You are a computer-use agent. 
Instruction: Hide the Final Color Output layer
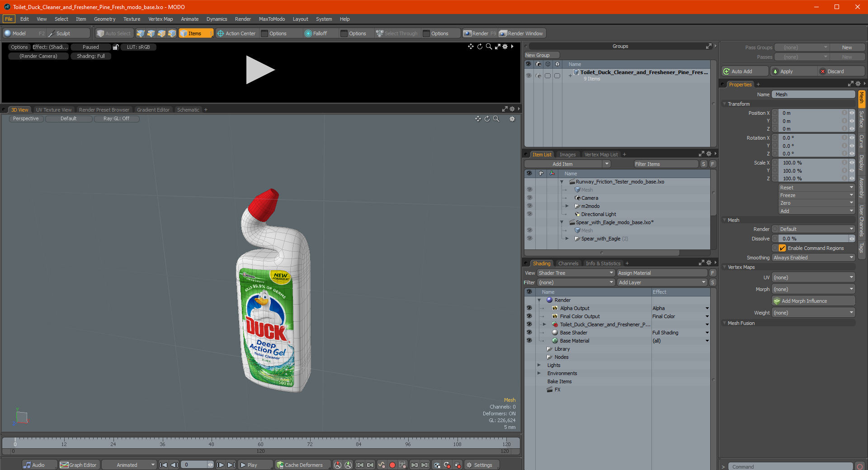[529, 316]
